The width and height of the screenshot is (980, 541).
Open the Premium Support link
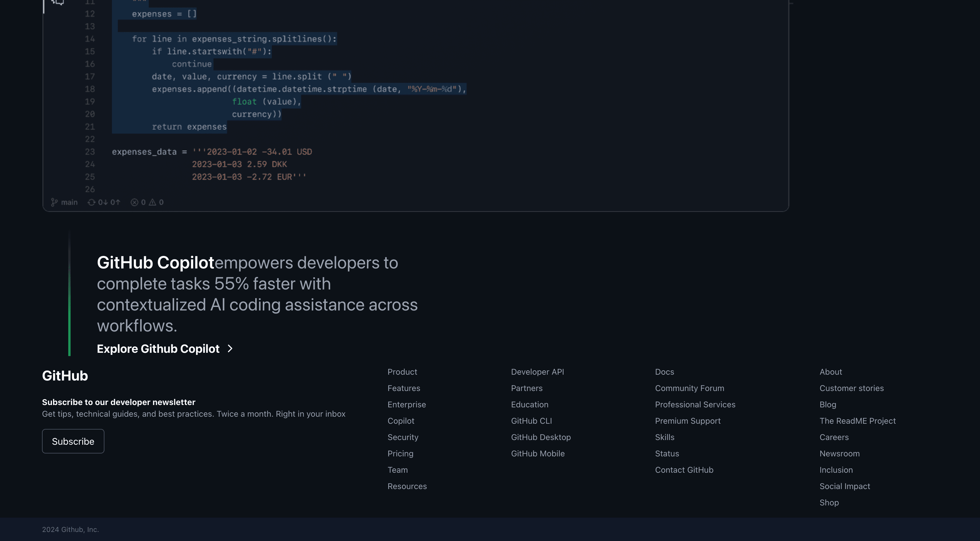[x=687, y=421]
